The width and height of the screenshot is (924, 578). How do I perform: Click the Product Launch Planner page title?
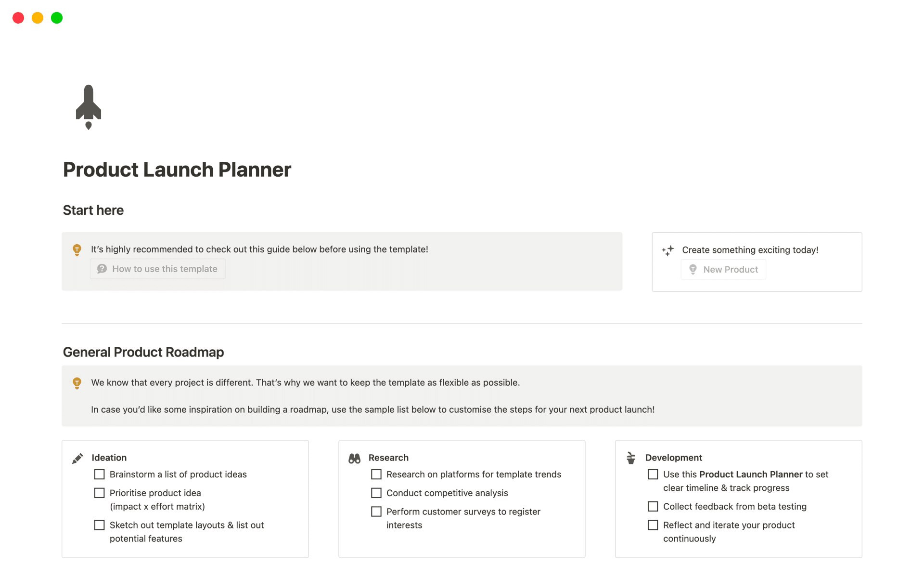[177, 170]
